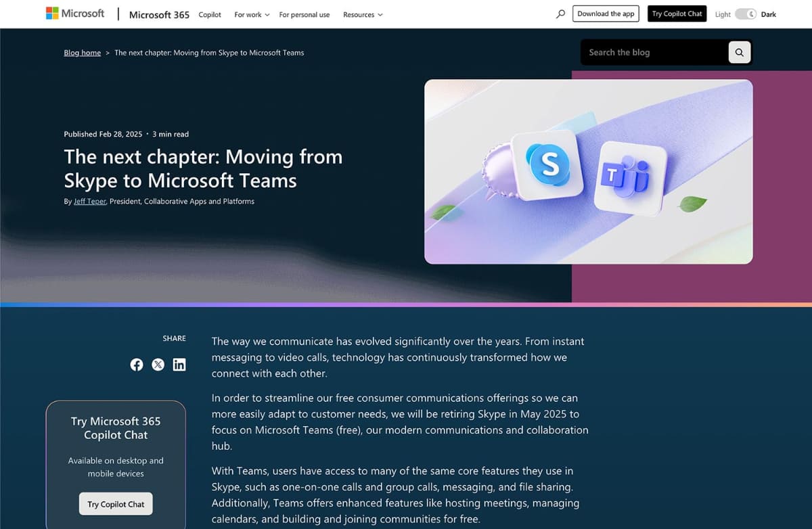Click the Search the blog input field
Screen dimensions: 812x529
pyautogui.click(x=650, y=52)
